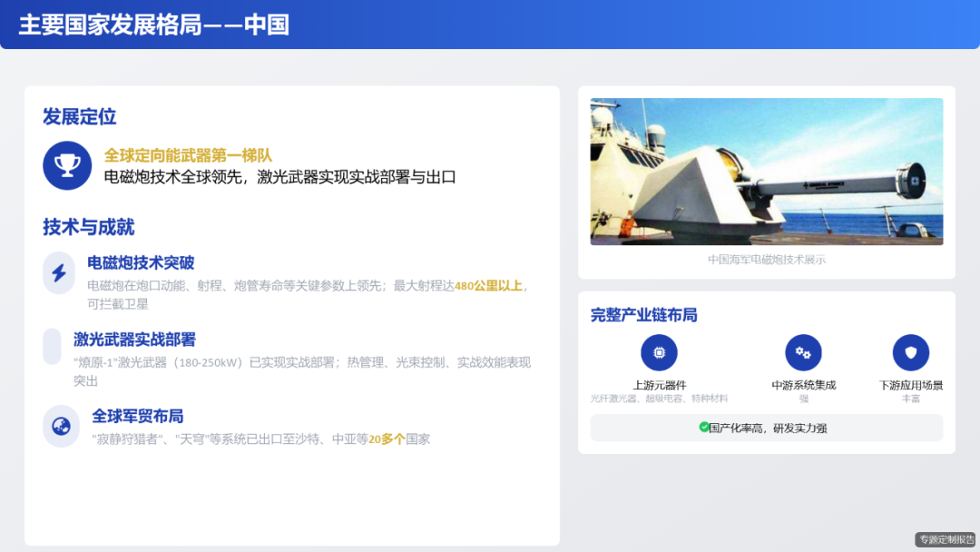Click the 国产化率高，研发实力强 banner
The width and height of the screenshot is (980, 552).
[765, 427]
